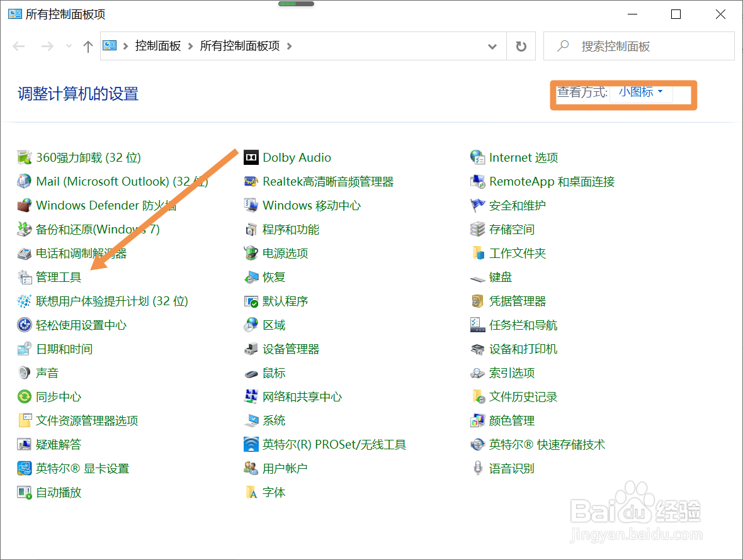Open 任务栏和导航 link

pos(523,325)
